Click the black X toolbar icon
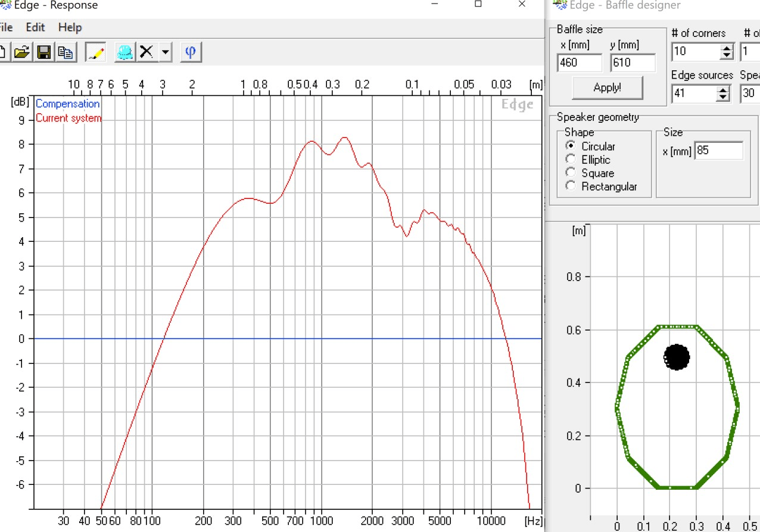The image size is (760, 532). tap(147, 52)
